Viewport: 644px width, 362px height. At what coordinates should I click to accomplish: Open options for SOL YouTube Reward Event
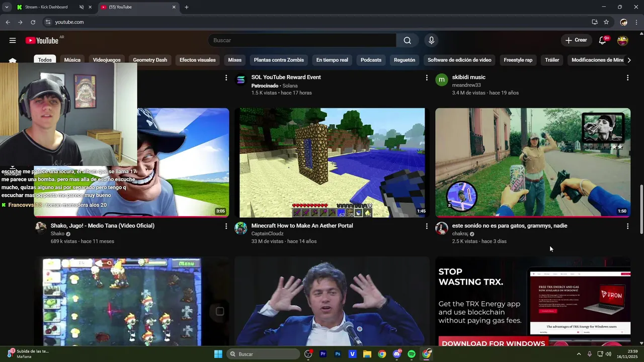427,78
